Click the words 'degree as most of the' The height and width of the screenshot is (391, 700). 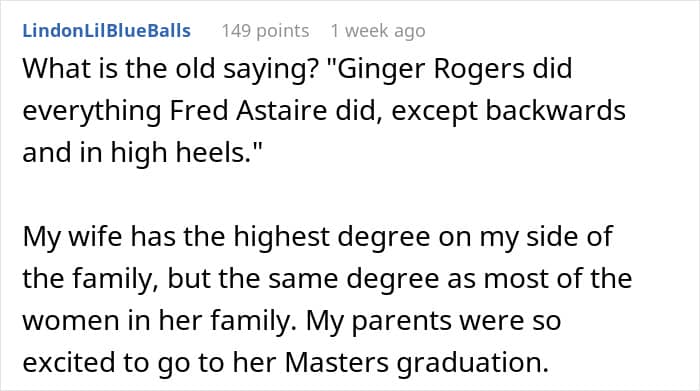tap(489, 279)
